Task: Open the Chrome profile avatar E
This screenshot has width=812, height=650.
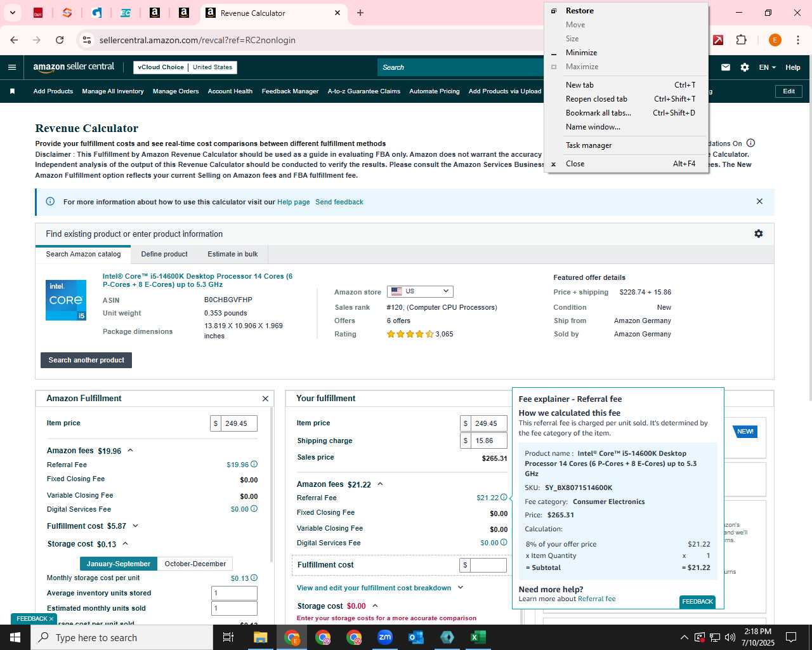Action: click(x=775, y=40)
